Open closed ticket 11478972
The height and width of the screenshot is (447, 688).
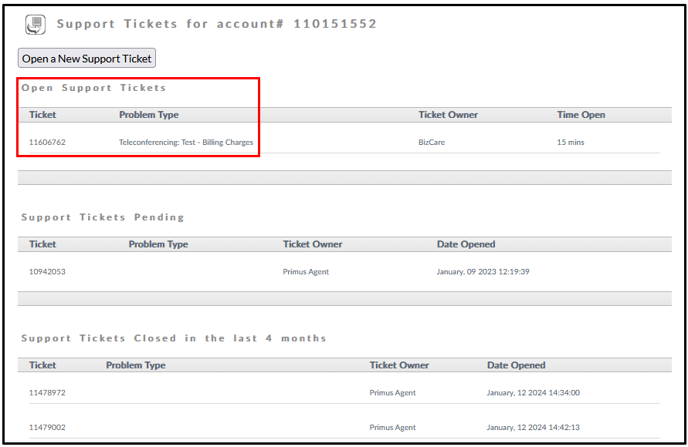click(x=47, y=393)
